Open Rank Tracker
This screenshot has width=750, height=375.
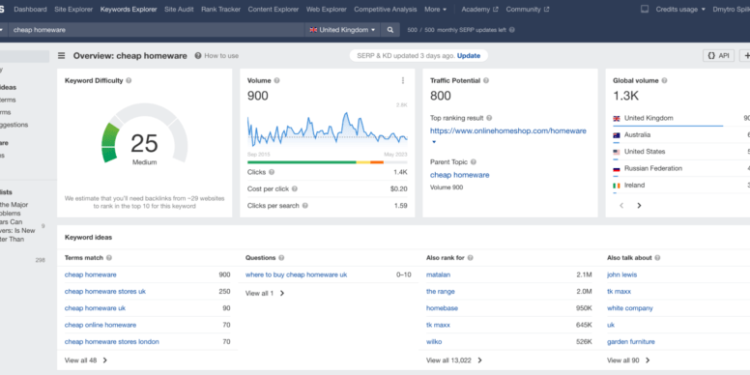[221, 9]
